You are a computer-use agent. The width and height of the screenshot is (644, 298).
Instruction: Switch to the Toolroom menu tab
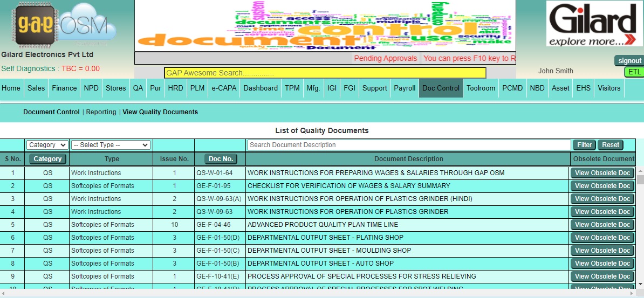(481, 88)
